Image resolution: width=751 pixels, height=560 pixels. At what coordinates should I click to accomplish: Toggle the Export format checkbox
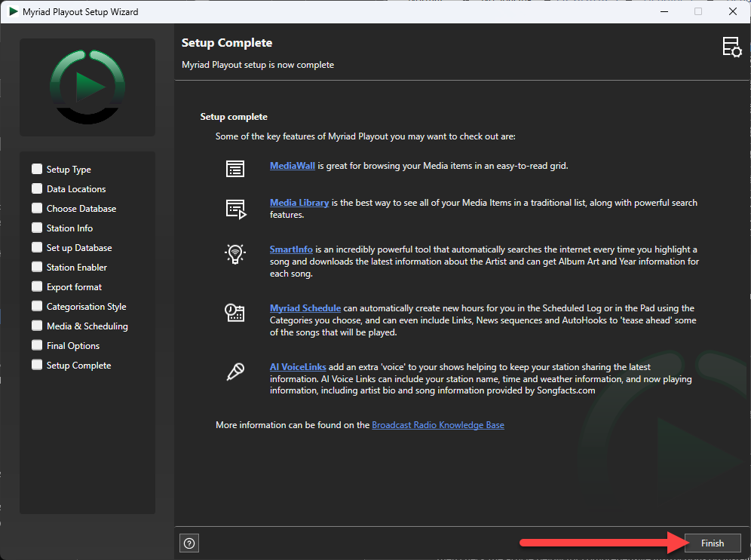tap(37, 286)
